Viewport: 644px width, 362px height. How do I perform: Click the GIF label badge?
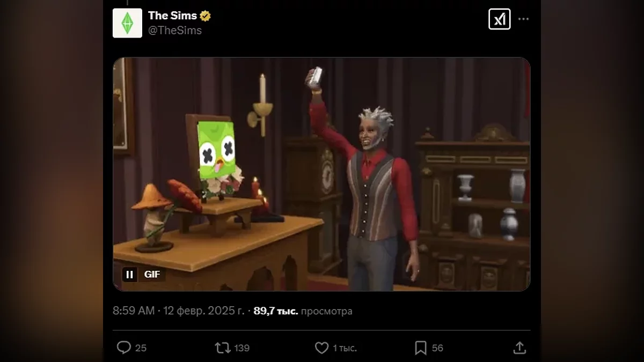point(152,275)
